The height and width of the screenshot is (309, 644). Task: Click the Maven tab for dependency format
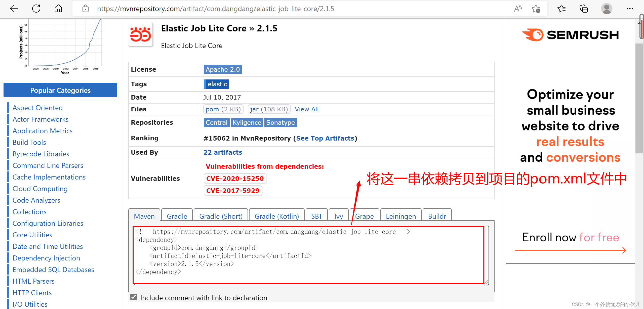click(x=144, y=216)
